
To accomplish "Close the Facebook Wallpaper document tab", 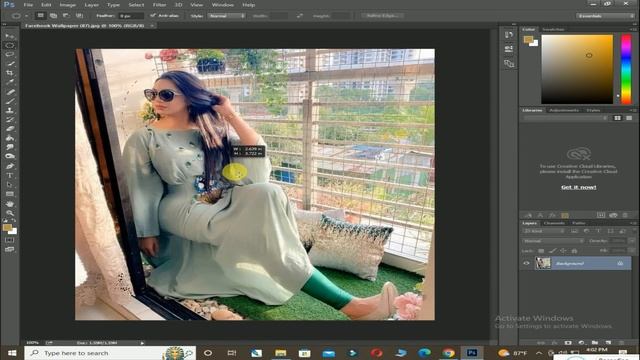I will [151, 25].
